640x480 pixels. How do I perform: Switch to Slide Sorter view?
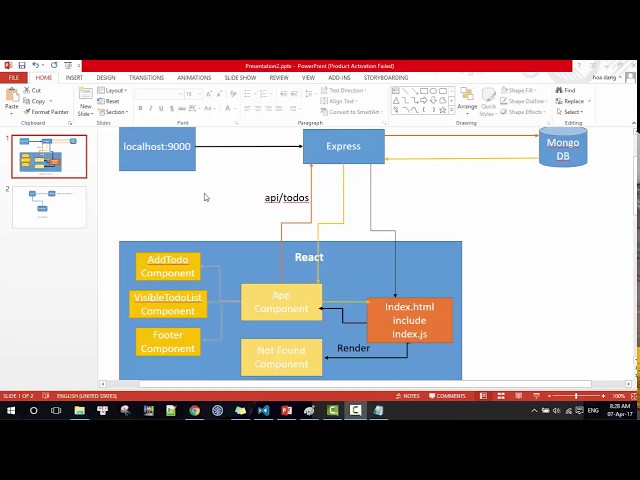[501, 396]
